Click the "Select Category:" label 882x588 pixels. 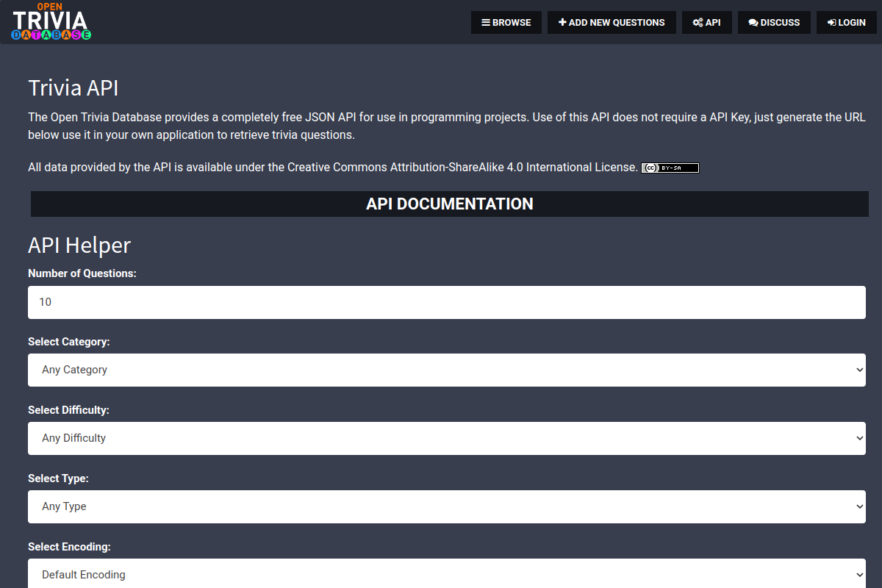coord(69,342)
